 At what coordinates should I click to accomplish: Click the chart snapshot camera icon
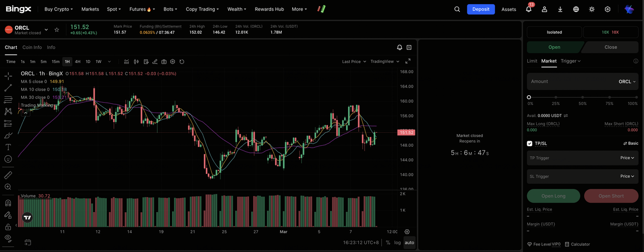(164, 61)
